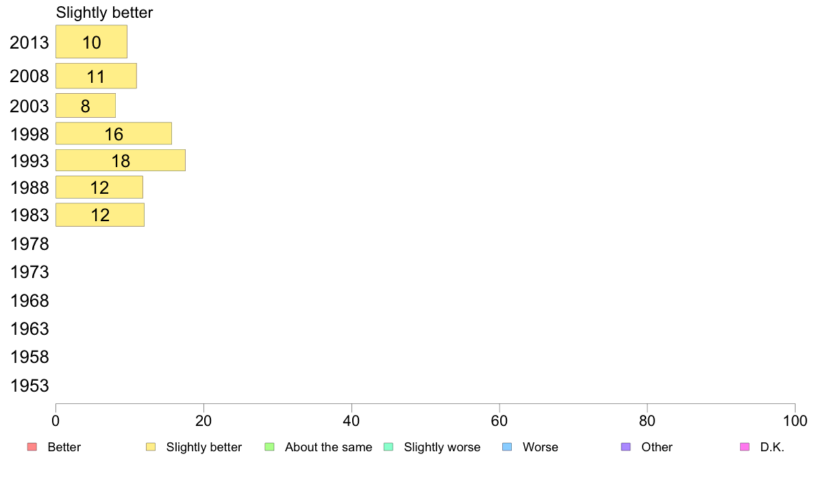Viewport: 814px width, 504px height.
Task: Click the teal Slightly worse legend swatch
Action: (x=388, y=447)
